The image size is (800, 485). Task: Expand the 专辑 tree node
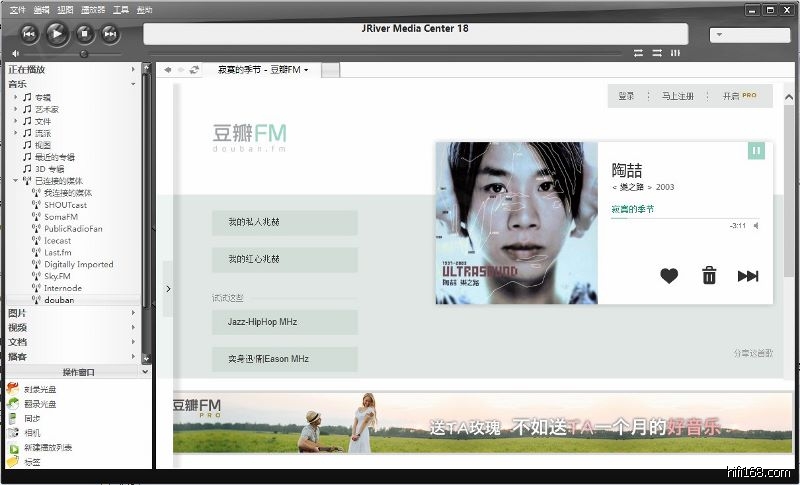coord(15,97)
